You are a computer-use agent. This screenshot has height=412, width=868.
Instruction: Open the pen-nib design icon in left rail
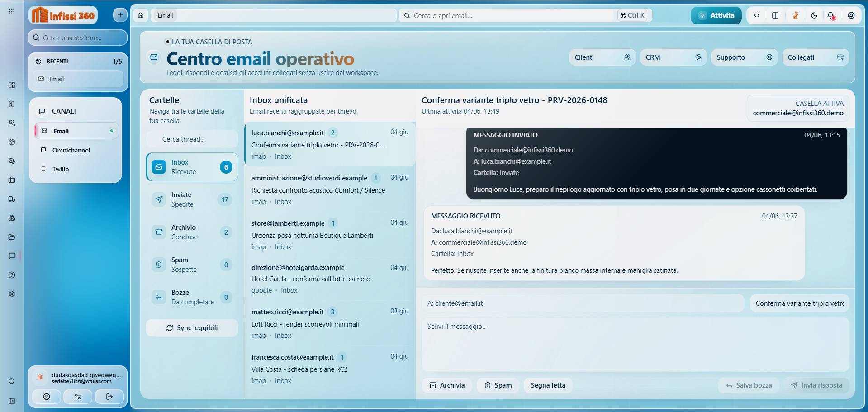(x=12, y=161)
